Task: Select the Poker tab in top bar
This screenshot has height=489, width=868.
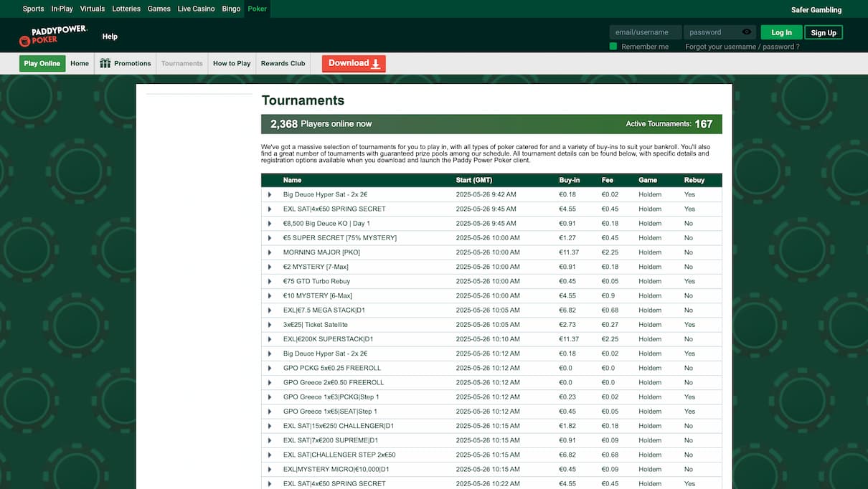Action: (257, 9)
